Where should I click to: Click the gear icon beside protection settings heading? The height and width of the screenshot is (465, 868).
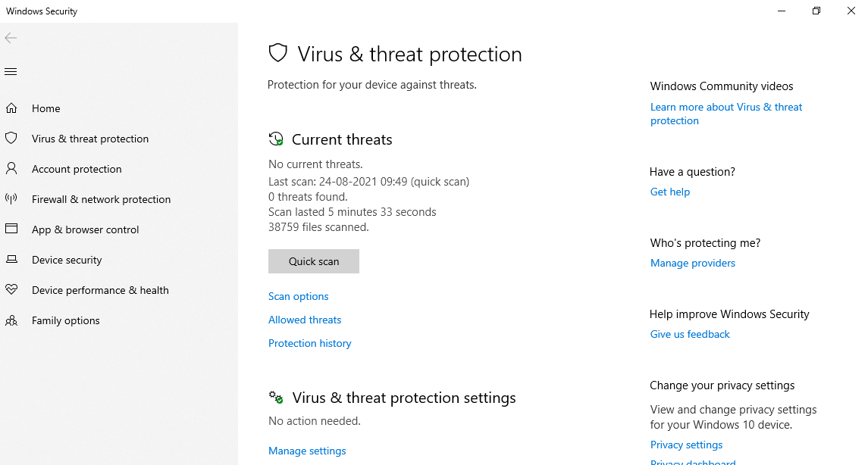[276, 396]
